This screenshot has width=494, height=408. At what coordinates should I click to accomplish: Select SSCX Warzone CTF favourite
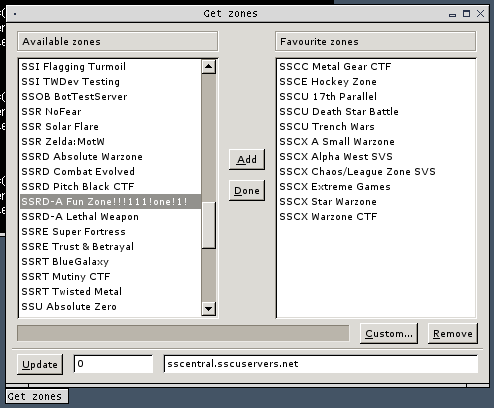click(x=376, y=217)
